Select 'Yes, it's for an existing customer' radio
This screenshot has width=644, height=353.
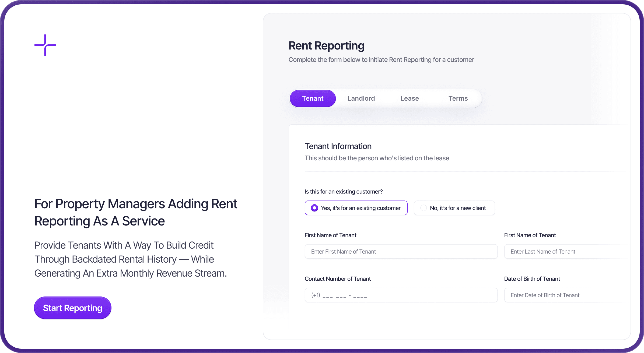tap(356, 208)
